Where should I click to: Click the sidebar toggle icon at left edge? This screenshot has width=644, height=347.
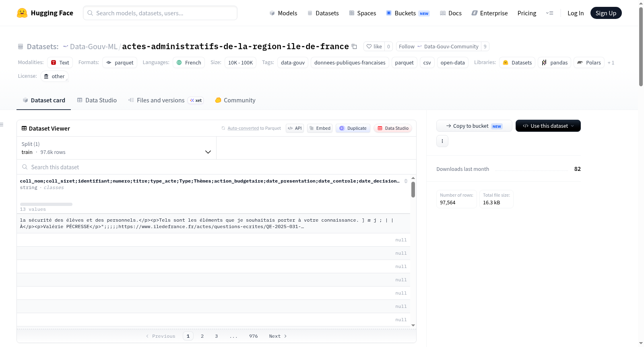click(2, 125)
